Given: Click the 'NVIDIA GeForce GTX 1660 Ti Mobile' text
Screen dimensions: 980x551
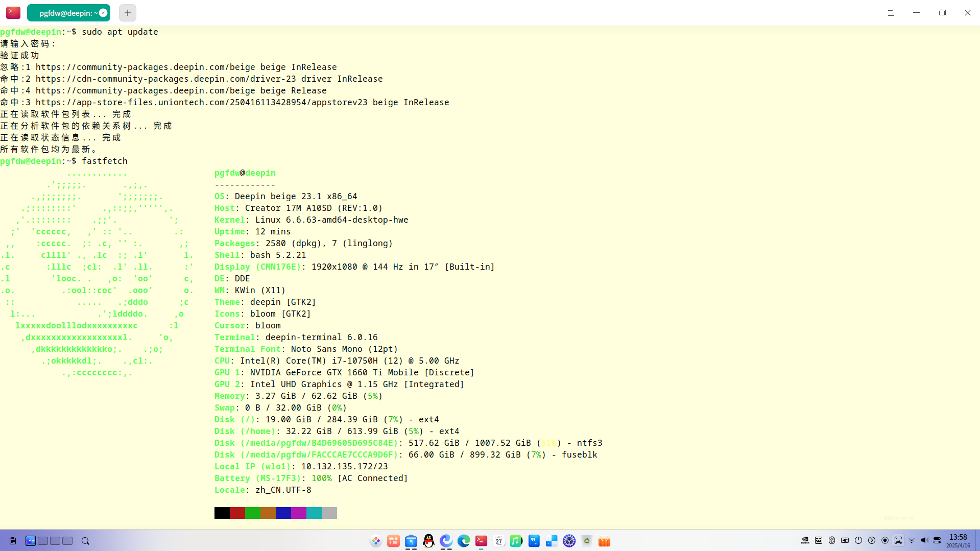Looking at the screenshot, I should coord(334,372).
